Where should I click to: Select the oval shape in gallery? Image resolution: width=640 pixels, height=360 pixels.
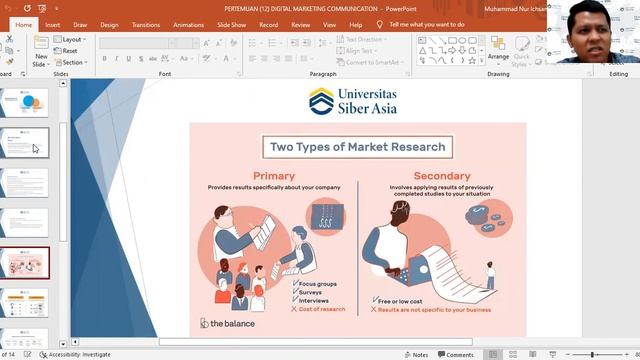pos(462,40)
